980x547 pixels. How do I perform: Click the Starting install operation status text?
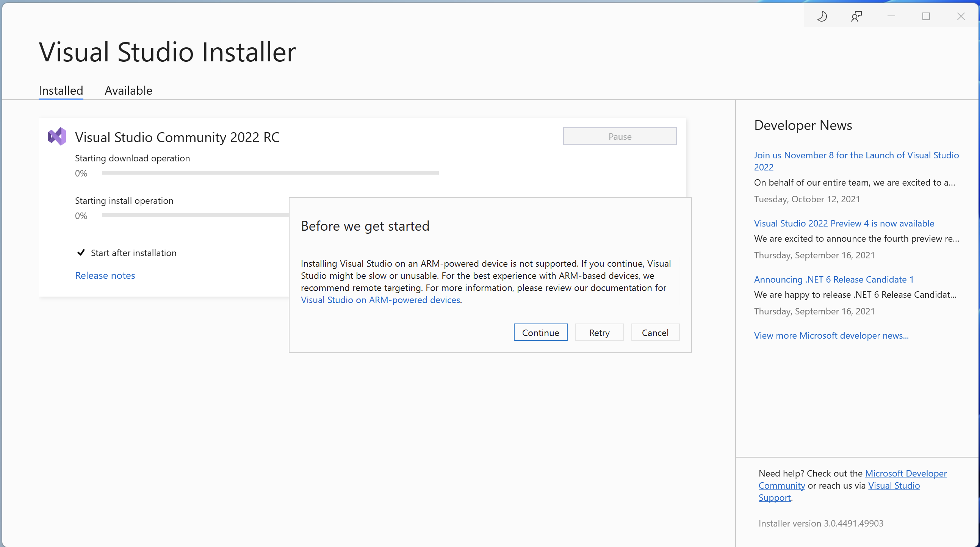pyautogui.click(x=124, y=200)
